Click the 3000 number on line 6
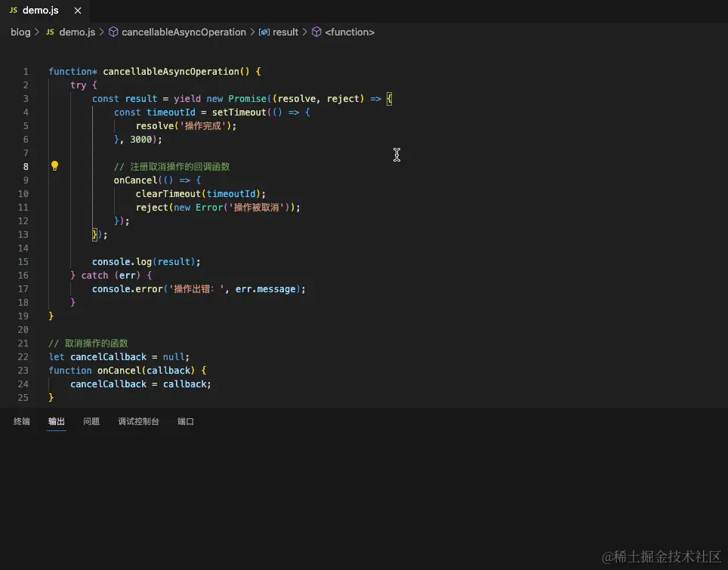Screen dimensions: 728x570 point(140,139)
